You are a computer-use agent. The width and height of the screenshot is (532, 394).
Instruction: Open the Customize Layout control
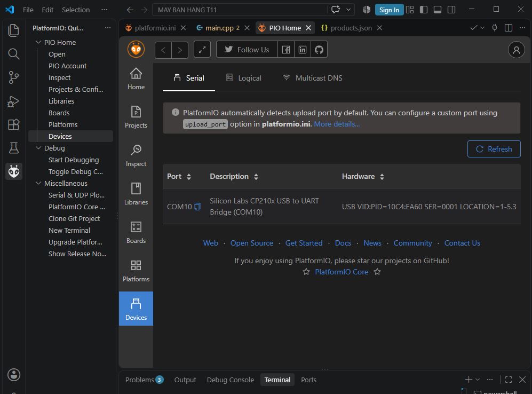pyautogui.click(x=409, y=10)
